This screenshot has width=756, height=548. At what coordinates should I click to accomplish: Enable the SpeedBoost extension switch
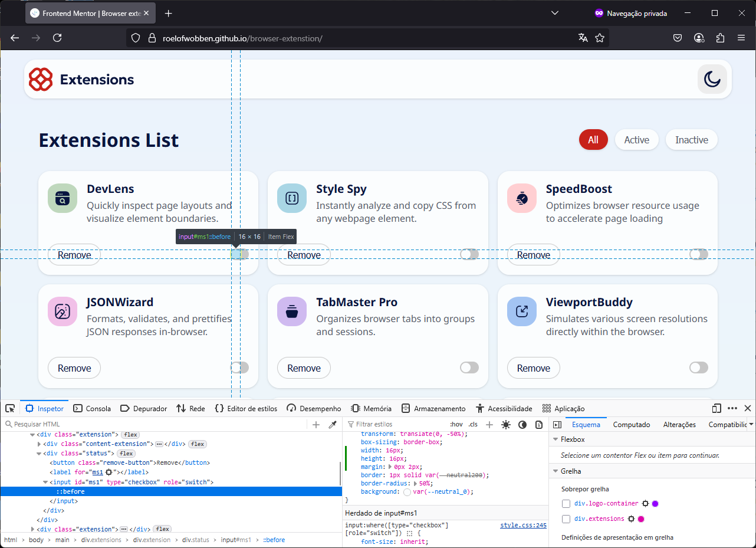coord(699,254)
